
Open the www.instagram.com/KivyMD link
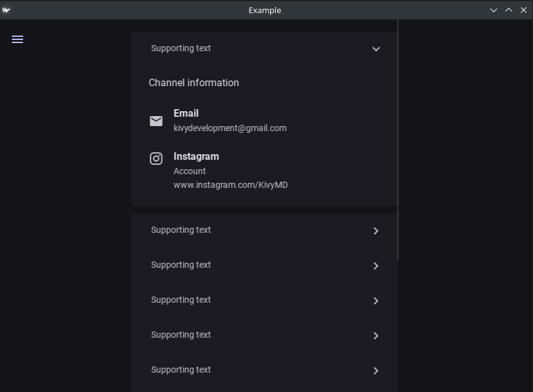point(230,185)
